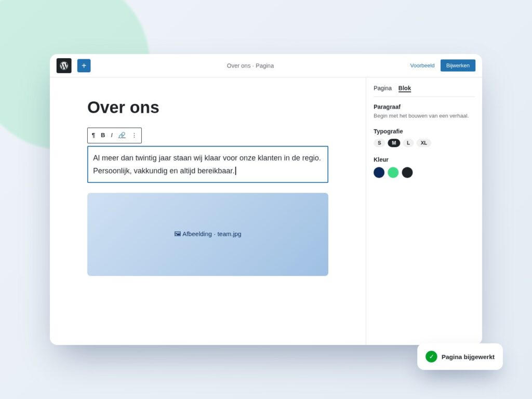532x399 pixels.
Task: Click the paragraph block type icon
Action: [94, 135]
